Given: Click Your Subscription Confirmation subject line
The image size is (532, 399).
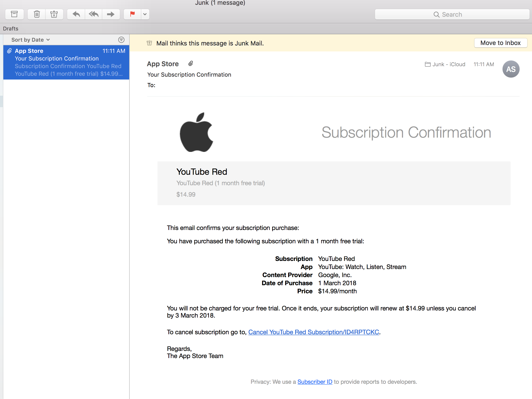Looking at the screenshot, I should [189, 75].
